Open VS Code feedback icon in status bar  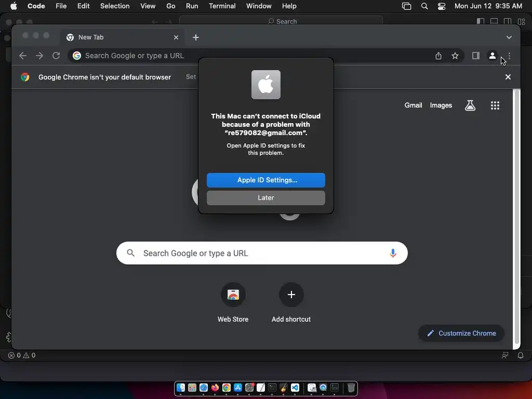[505, 355]
